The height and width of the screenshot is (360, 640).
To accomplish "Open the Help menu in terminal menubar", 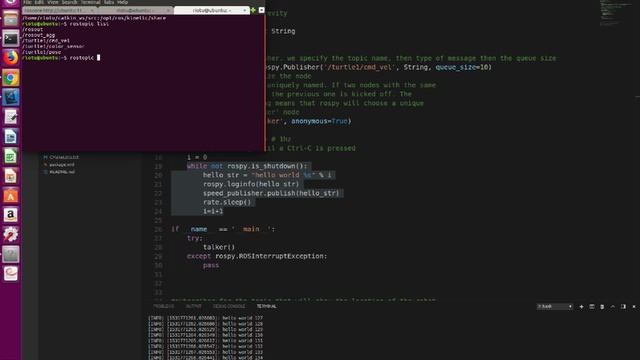I will (122, 2).
